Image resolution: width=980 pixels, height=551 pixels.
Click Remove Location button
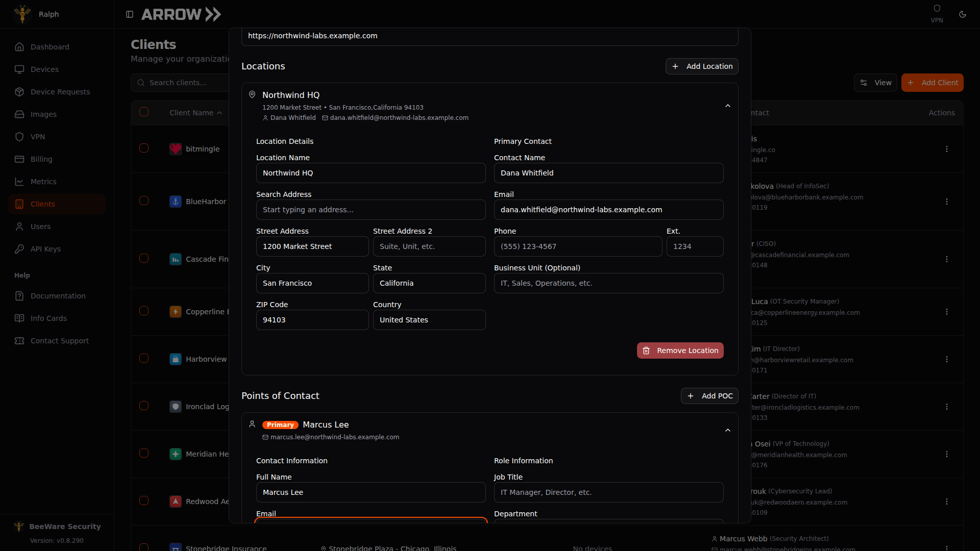(x=680, y=350)
